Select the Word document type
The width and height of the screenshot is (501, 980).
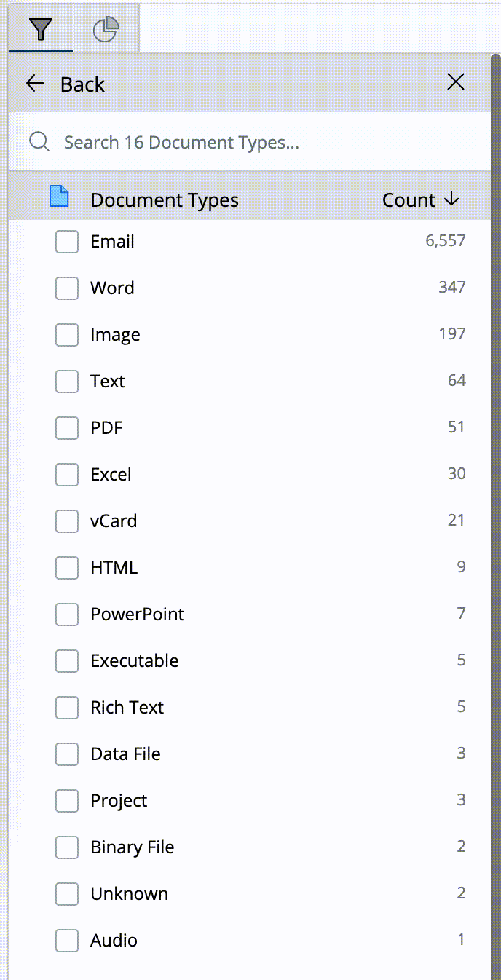[66, 288]
